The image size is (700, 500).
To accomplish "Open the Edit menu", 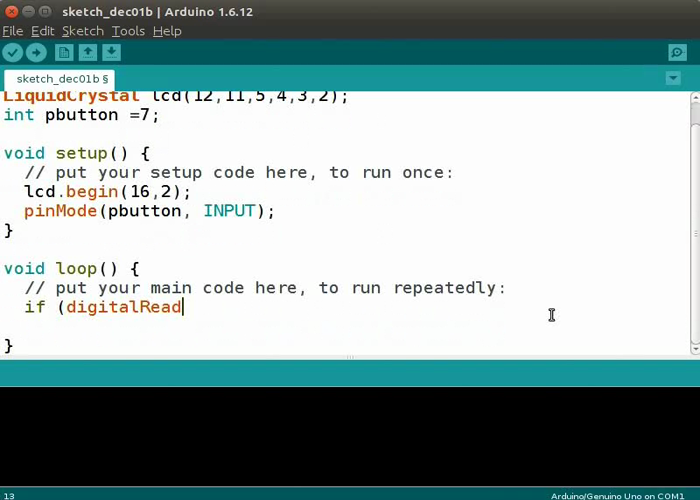I will pyautogui.click(x=42, y=31).
